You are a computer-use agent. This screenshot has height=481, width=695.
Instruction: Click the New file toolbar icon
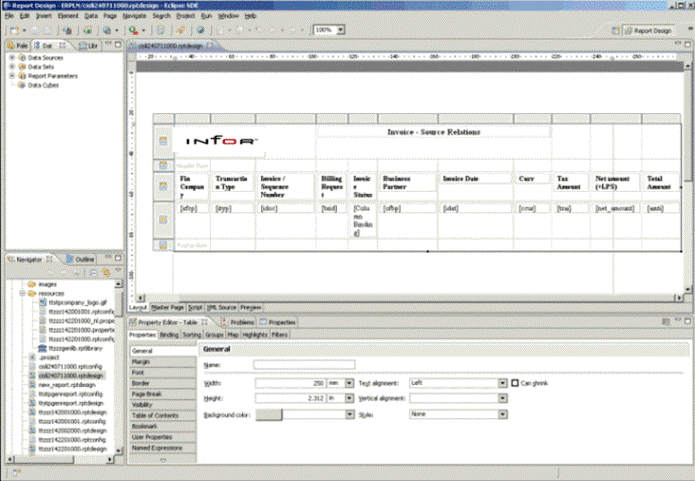click(13, 31)
